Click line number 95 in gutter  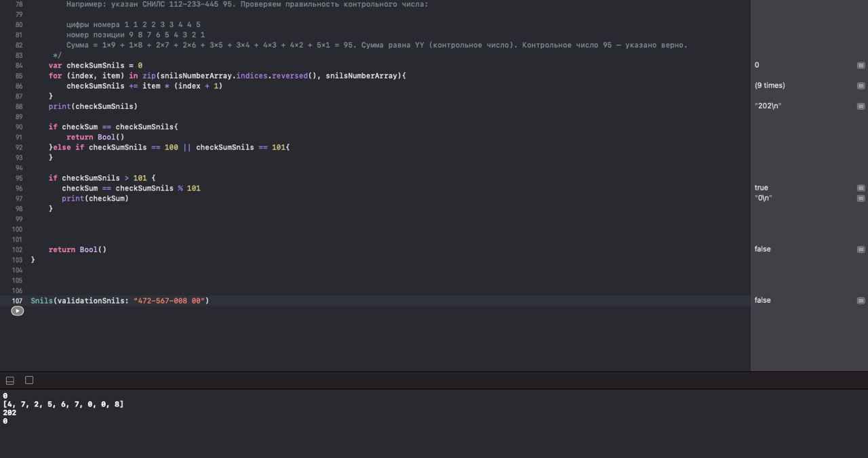(18, 178)
